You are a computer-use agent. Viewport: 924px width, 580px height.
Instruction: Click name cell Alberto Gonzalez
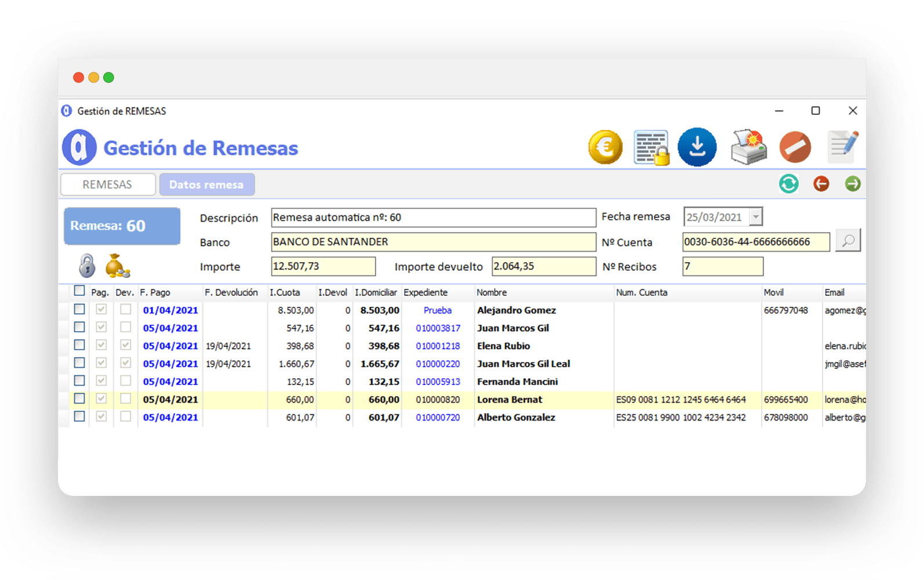tap(516, 418)
